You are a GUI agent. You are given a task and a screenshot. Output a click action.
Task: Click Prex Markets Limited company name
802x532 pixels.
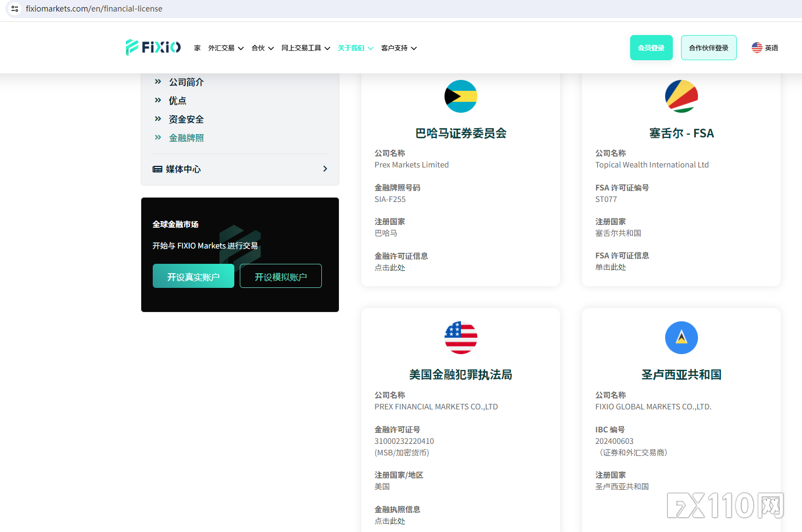pyautogui.click(x=412, y=165)
